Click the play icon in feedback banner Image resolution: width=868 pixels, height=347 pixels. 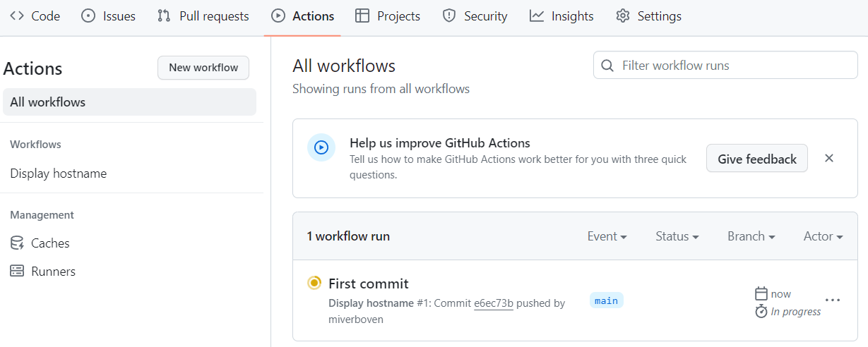click(321, 147)
